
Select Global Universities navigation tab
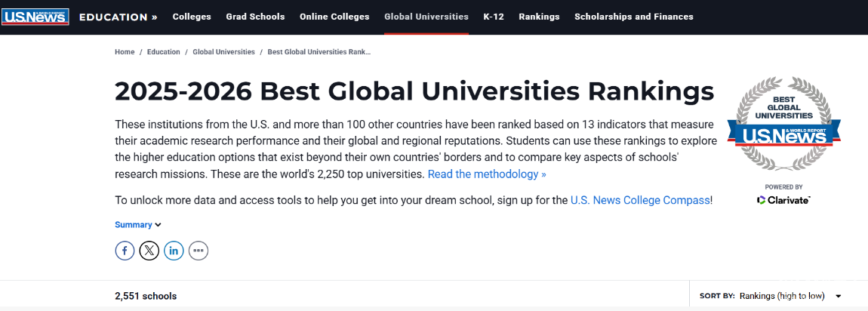(x=426, y=17)
